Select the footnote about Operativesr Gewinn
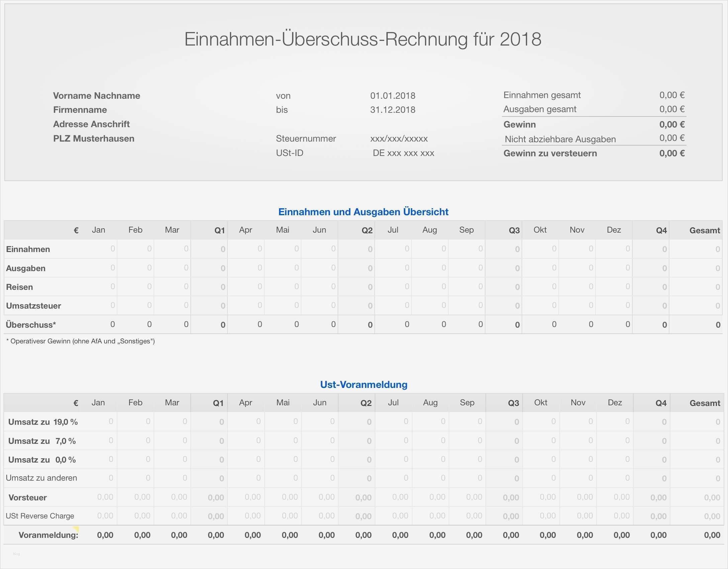Image resolution: width=728 pixels, height=569 pixels. pyautogui.click(x=80, y=341)
